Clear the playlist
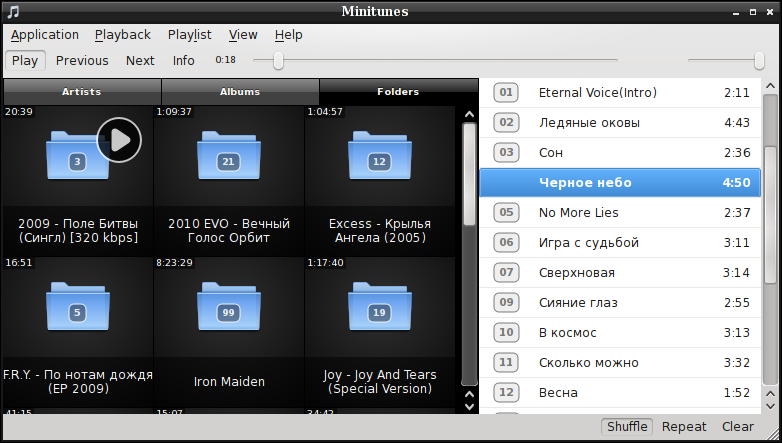Screen dimensions: 782x443 point(738,427)
